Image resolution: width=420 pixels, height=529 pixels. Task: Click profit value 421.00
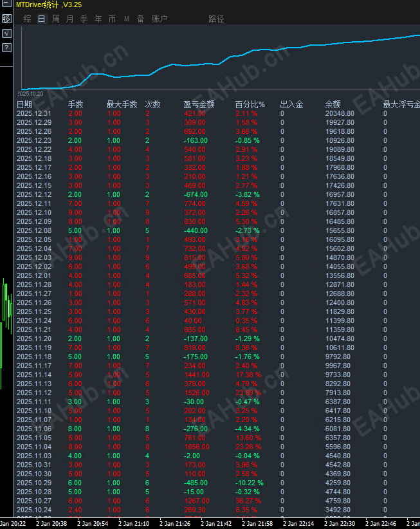click(x=194, y=114)
